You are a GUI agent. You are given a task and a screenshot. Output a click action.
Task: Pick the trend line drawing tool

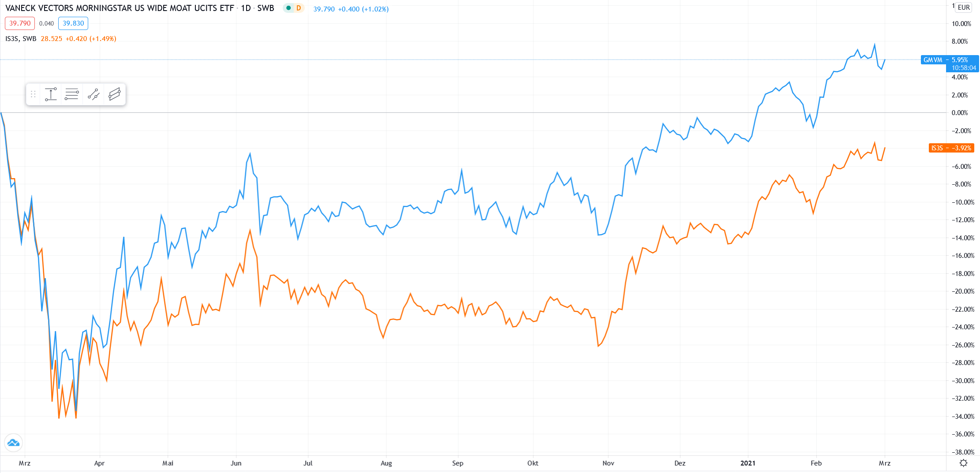93,94
